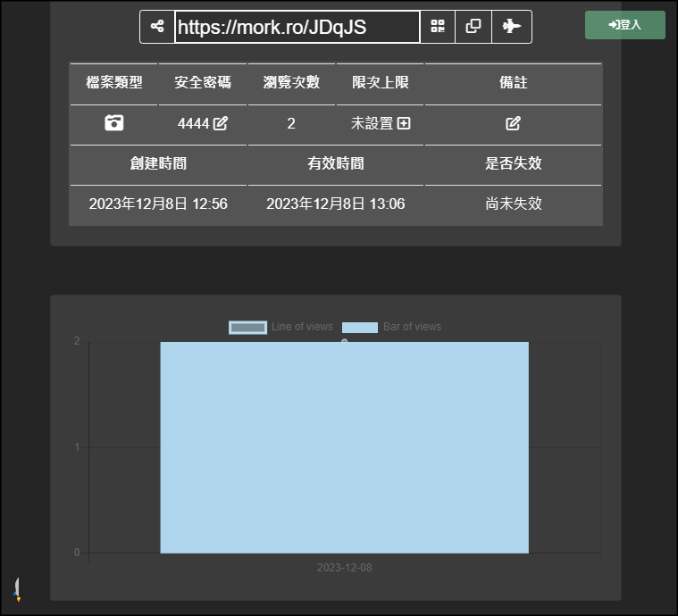Edit the note under 備註
Screen dimensions: 678x616
(x=513, y=123)
